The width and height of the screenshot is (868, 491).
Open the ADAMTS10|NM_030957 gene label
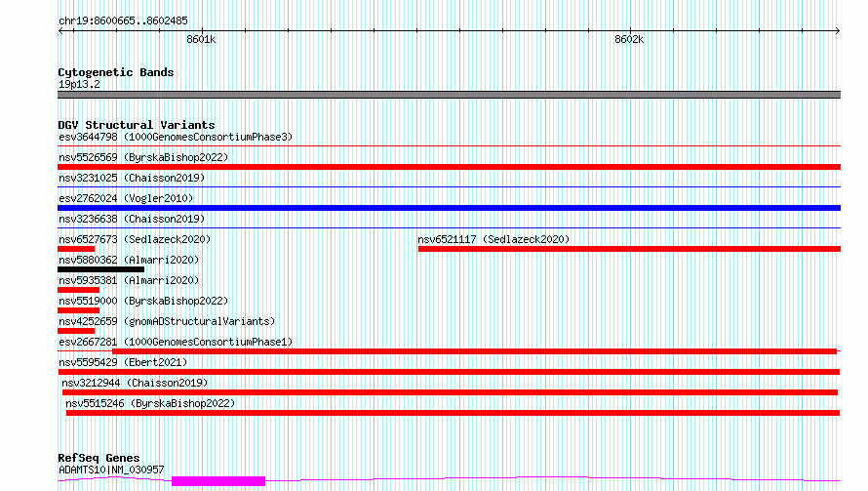111,470
